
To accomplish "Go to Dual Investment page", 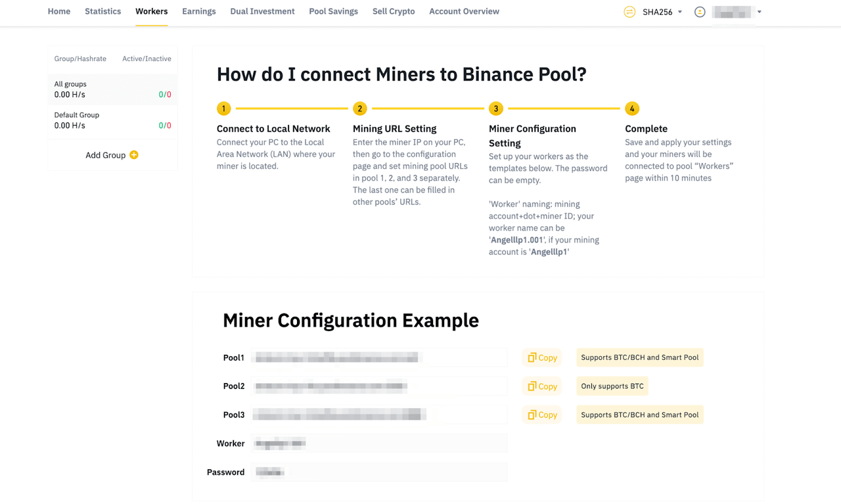I will point(262,11).
